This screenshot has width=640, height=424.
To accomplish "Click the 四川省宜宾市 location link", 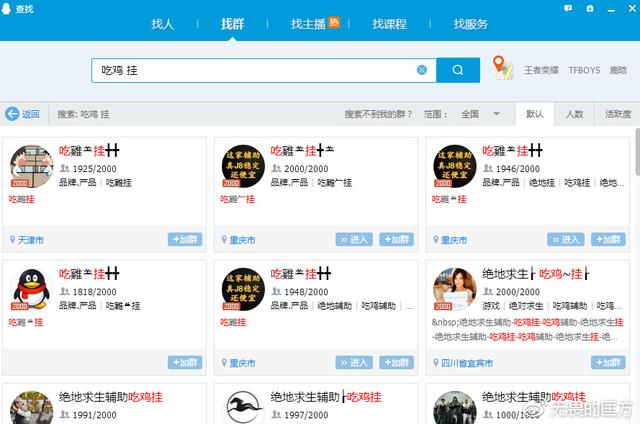I will tap(467, 363).
